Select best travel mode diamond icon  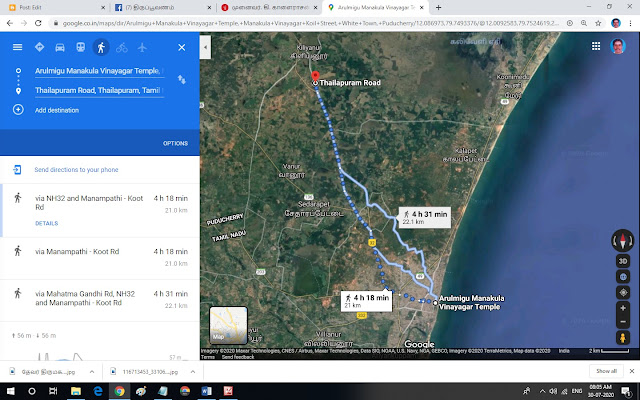(40, 47)
